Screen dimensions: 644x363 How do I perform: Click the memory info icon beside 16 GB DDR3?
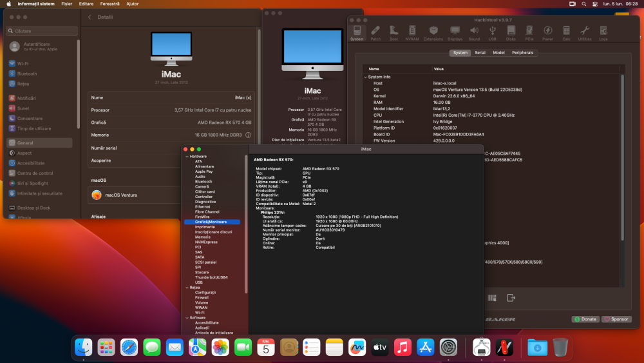[x=248, y=135]
